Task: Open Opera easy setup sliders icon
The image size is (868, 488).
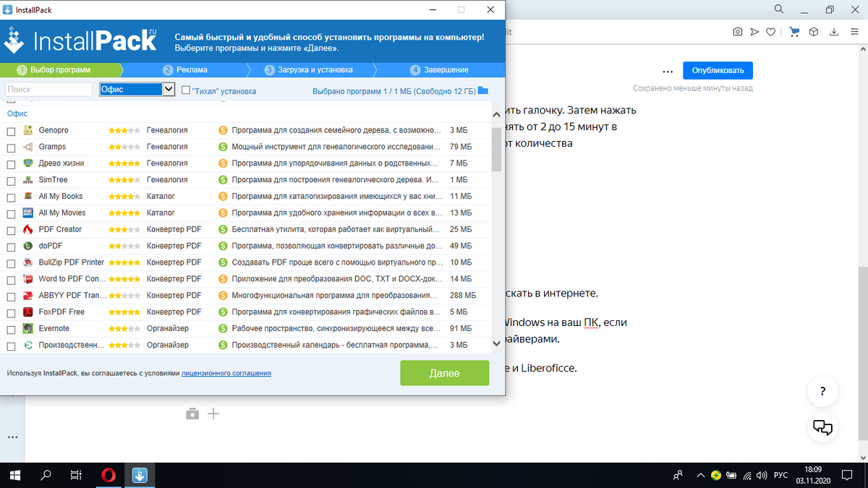Action: pyautogui.click(x=854, y=32)
